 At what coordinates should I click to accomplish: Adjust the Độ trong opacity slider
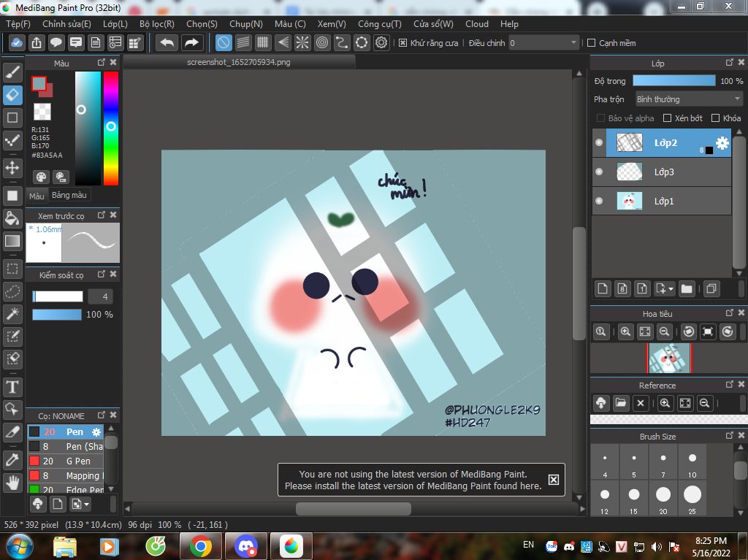(673, 80)
